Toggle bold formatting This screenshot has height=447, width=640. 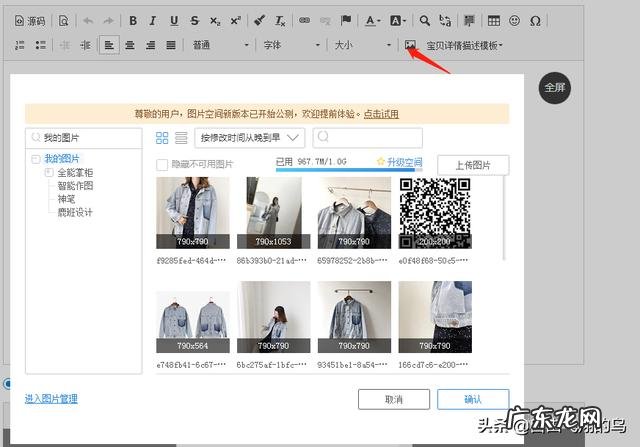coord(133,21)
